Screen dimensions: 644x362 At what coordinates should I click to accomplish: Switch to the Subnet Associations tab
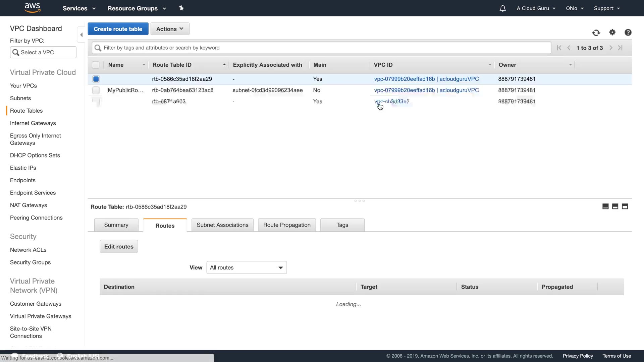pos(222,225)
